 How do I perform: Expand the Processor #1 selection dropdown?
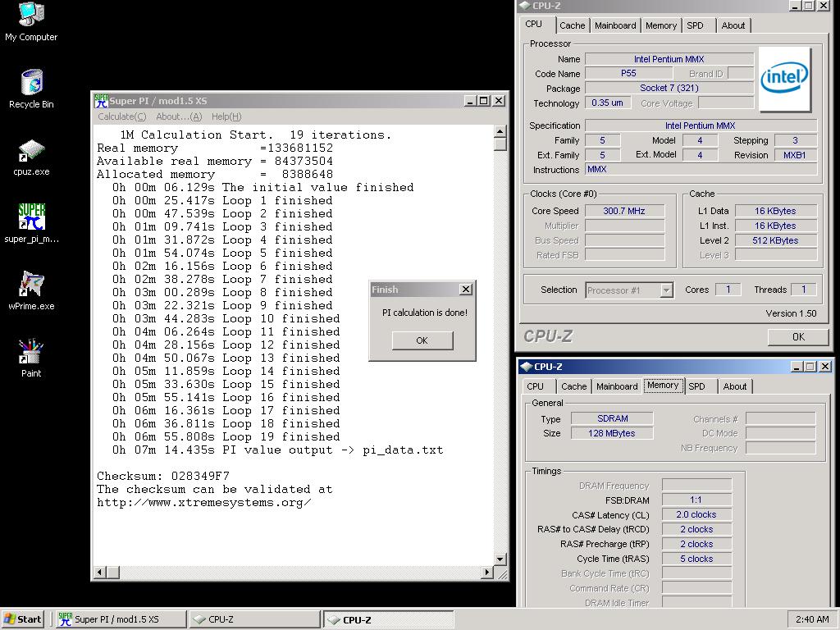coord(666,290)
